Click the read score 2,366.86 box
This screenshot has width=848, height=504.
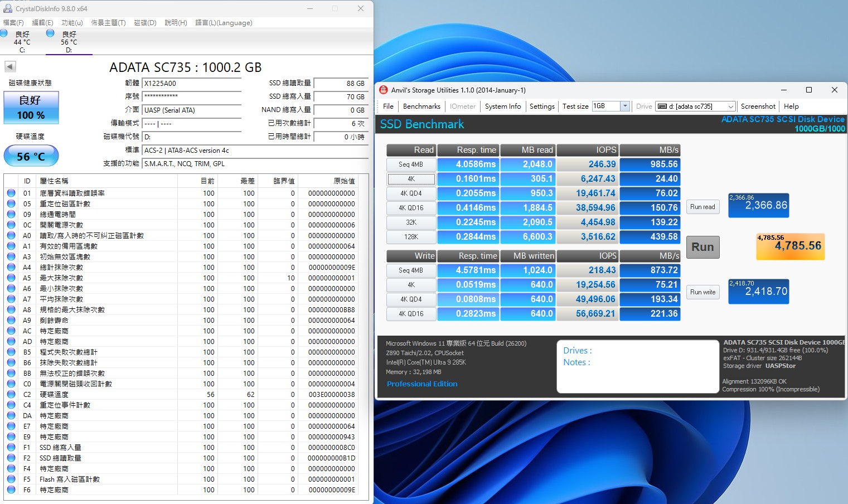coord(759,206)
